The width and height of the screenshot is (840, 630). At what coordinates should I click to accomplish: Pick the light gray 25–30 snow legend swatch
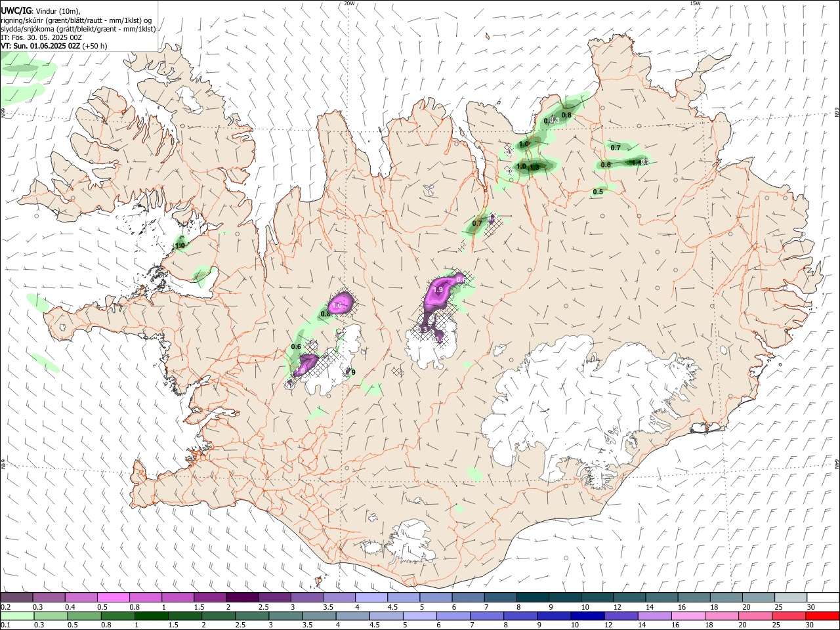click(789, 597)
